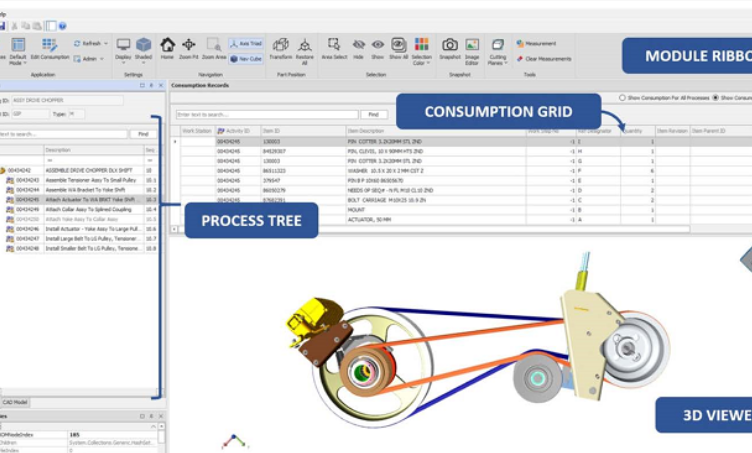The image size is (752, 453).
Task: Toggle the Axis Triad display
Action: click(246, 44)
